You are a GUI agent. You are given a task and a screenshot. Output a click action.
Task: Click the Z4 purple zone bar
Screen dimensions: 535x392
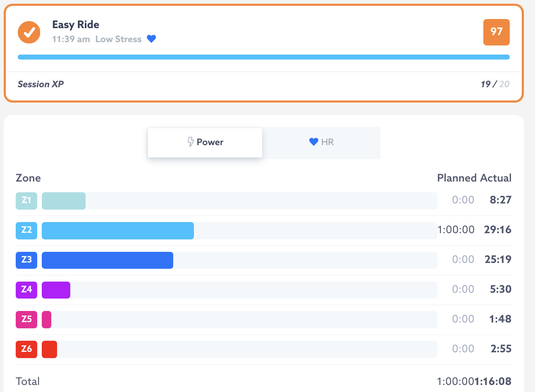56,290
